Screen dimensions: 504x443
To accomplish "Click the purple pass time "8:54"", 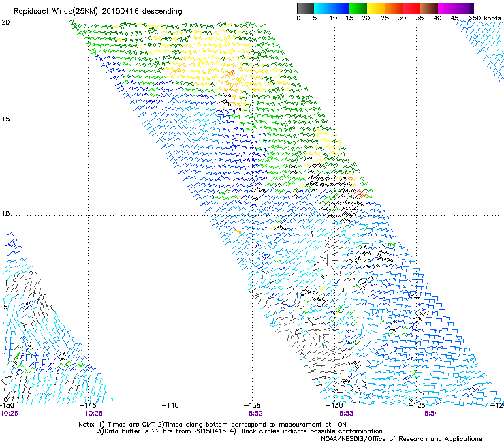I will (x=431, y=414).
